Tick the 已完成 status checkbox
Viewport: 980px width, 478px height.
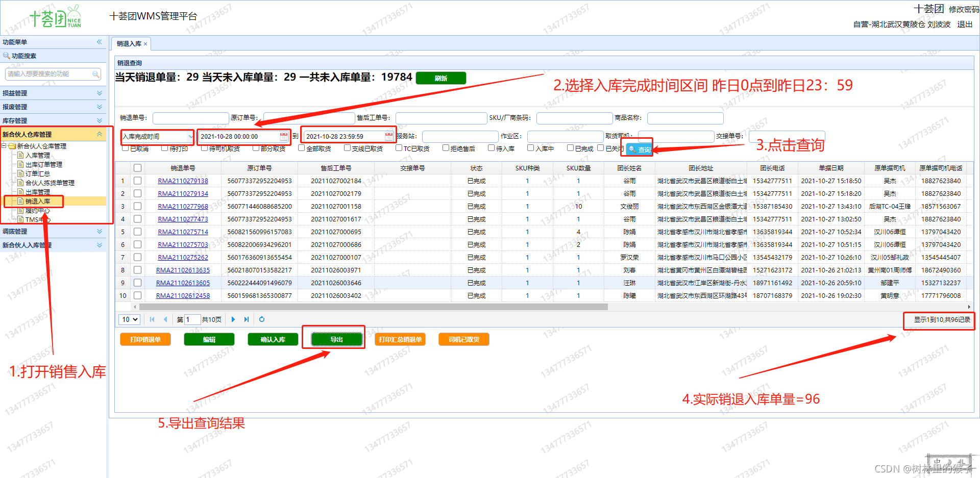click(x=570, y=148)
